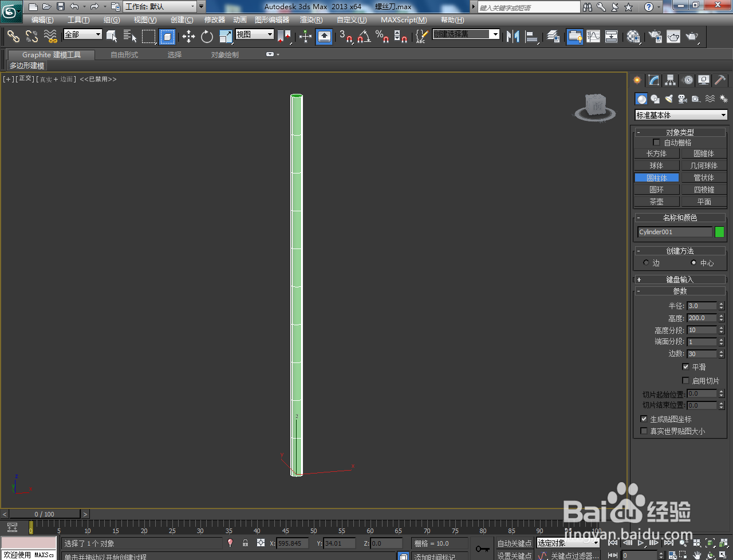Activate the Select and Scale tool
Viewport: 733px width, 560px height.
(x=226, y=37)
